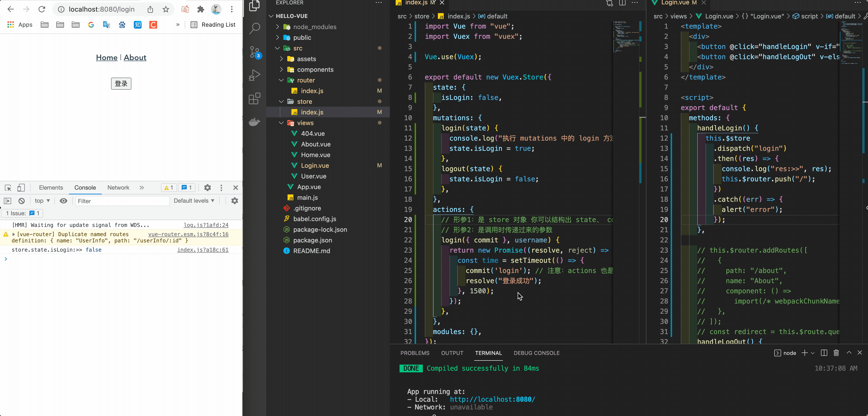Switch to the Elements tab in DevTools
868x416 pixels.
pos(51,188)
